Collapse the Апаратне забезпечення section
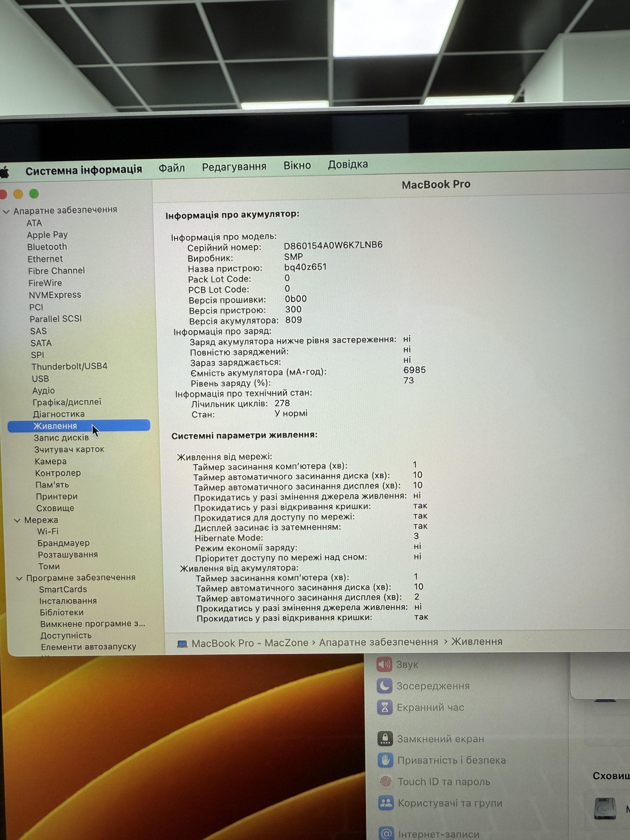 (x=6, y=212)
